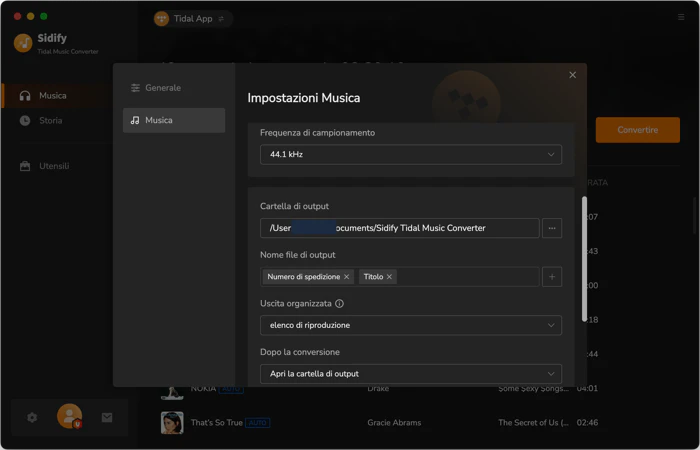Open the mail envelope icon

(x=107, y=417)
